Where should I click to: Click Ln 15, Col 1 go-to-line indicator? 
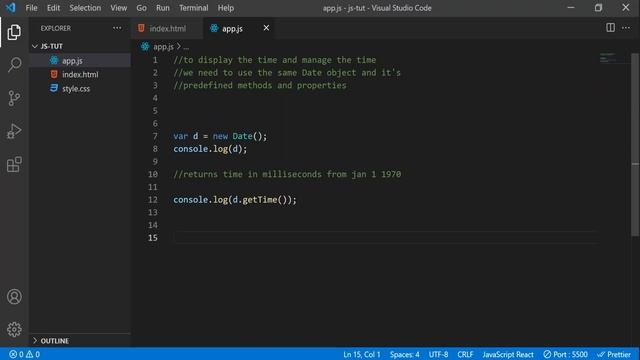pyautogui.click(x=362, y=354)
